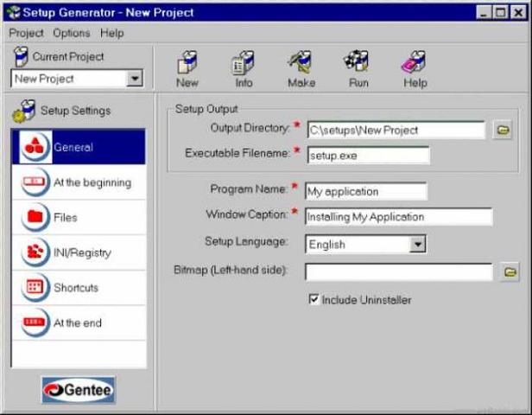The image size is (532, 415).
Task: Click the 'General' list label
Action: (x=73, y=147)
